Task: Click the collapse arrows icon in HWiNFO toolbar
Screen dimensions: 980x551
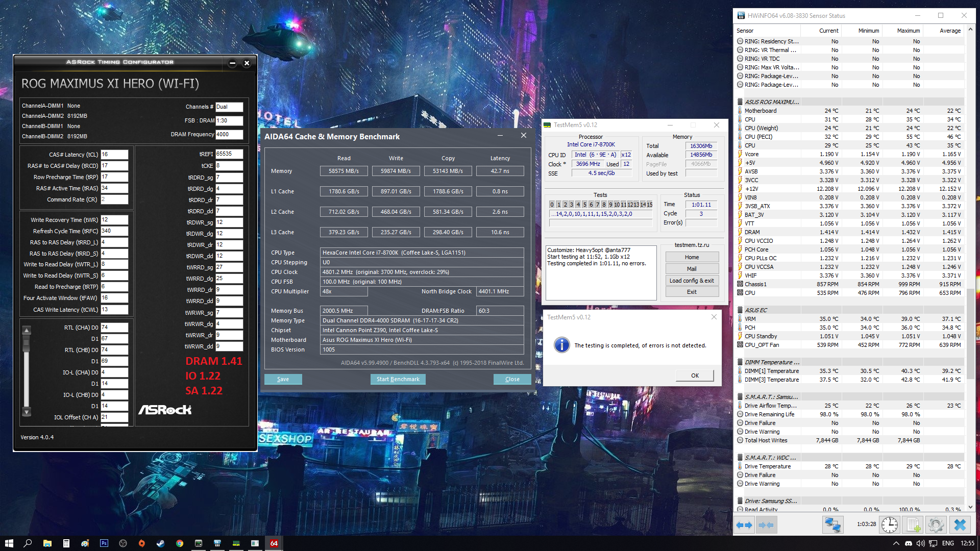Action: coord(766,524)
